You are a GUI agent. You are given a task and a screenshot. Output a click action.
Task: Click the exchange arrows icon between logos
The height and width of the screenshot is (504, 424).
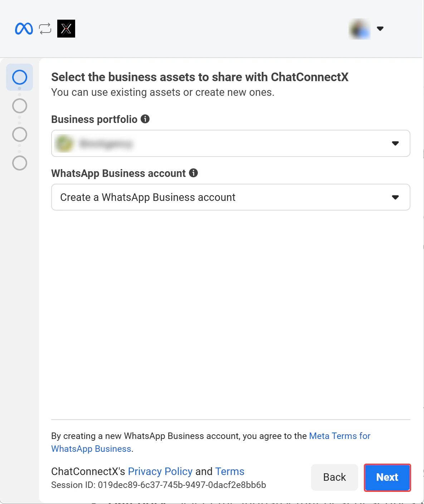[45, 29]
